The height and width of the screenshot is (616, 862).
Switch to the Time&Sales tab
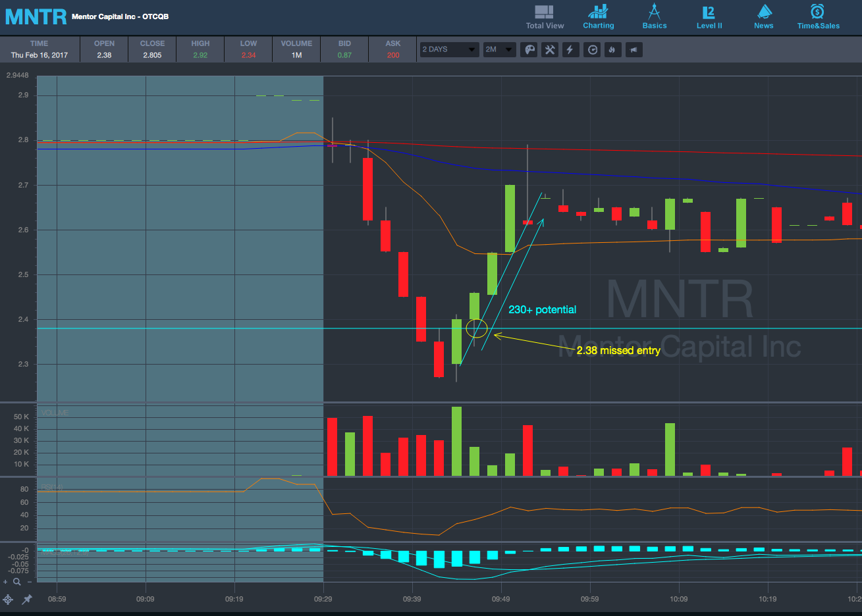tap(819, 17)
